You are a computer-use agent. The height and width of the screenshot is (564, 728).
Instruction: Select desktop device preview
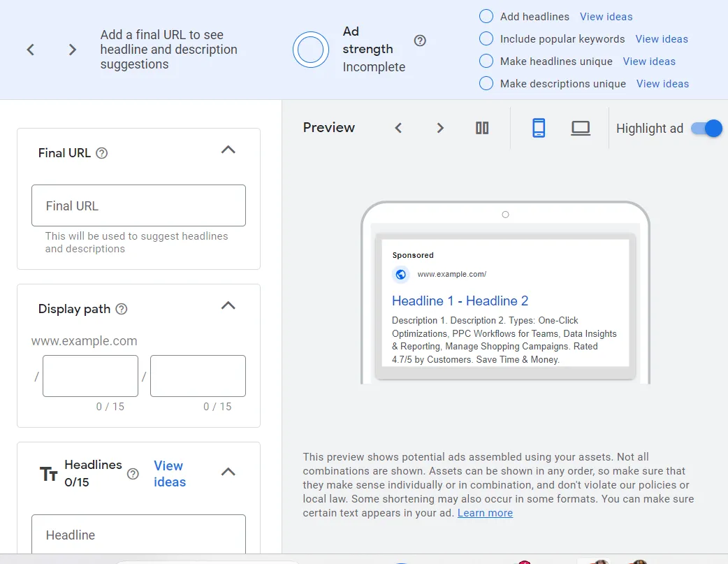pos(581,128)
